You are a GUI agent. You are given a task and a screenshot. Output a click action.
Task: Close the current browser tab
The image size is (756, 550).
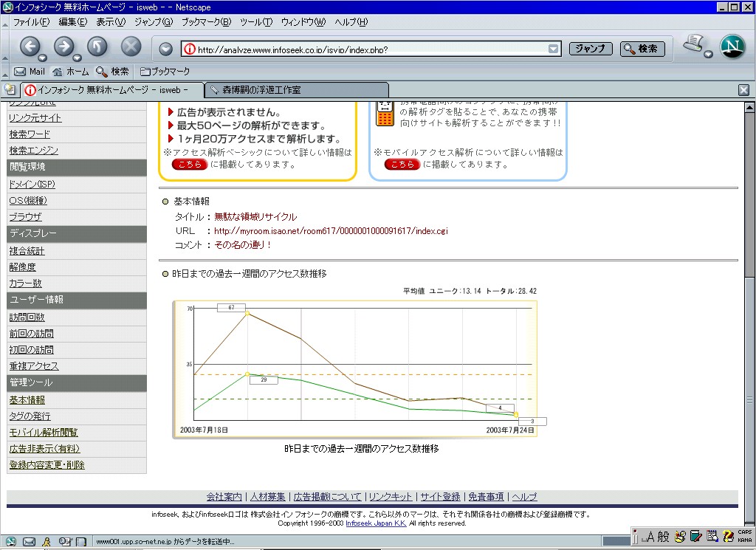click(x=744, y=90)
